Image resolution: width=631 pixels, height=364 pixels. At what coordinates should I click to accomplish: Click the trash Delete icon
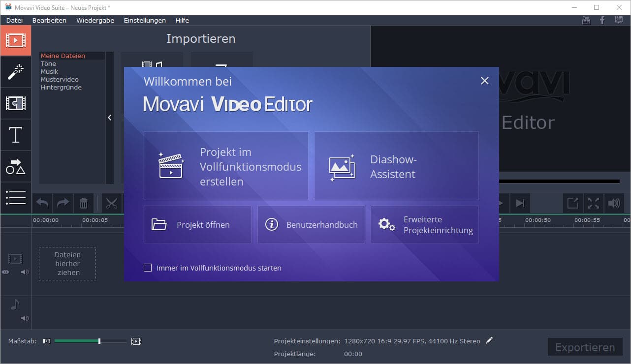[x=84, y=203]
